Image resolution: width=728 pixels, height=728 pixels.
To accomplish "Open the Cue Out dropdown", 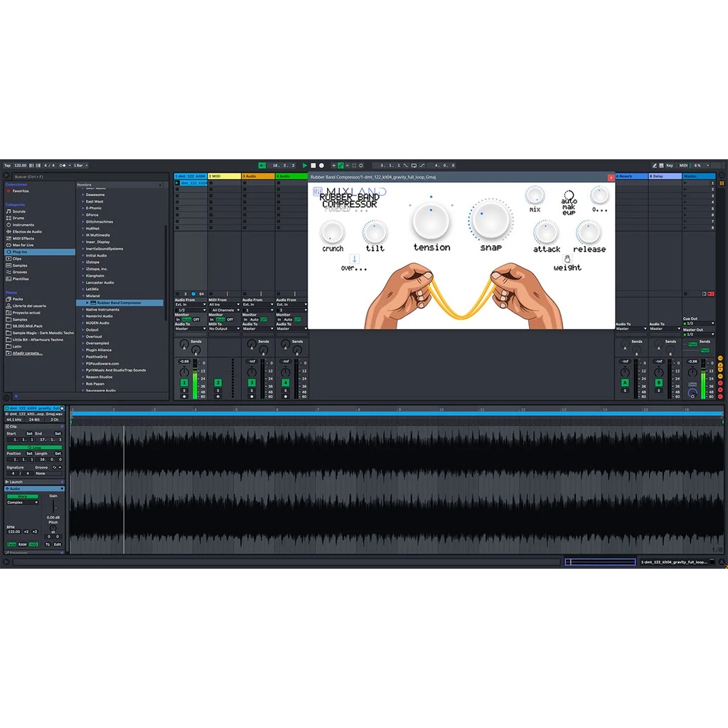I will 698,323.
